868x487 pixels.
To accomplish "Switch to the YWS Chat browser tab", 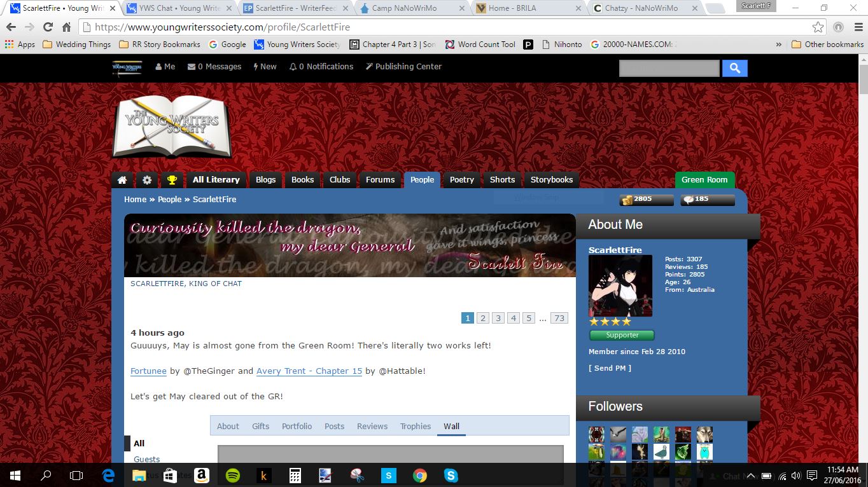I will click(178, 8).
